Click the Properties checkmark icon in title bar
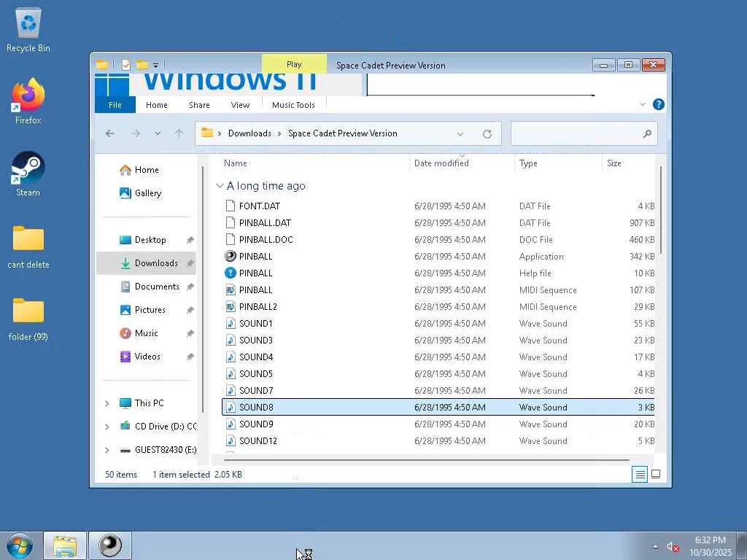747x560 pixels. (x=125, y=65)
